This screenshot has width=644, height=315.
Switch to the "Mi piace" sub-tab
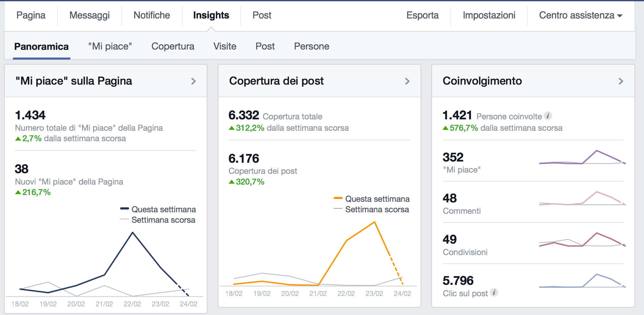[x=110, y=46]
